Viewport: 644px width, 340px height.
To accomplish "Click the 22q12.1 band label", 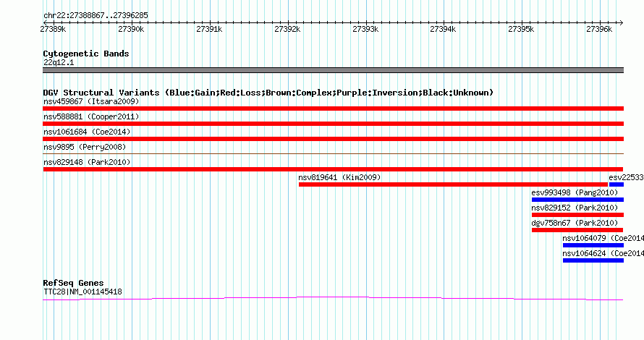I will [59, 62].
